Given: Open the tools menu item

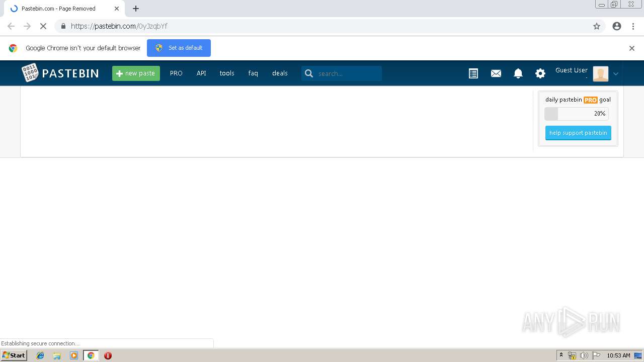Looking at the screenshot, I should [x=227, y=73].
